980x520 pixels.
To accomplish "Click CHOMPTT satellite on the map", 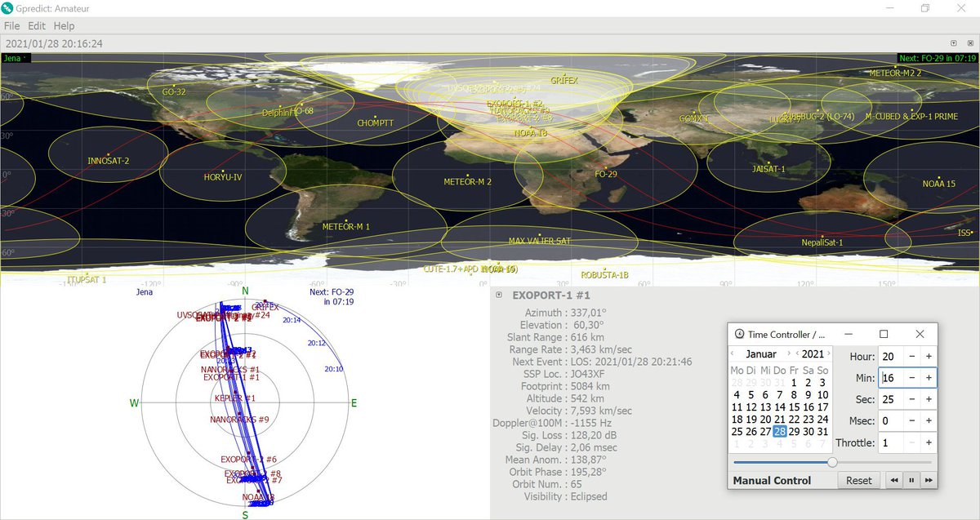I will (375, 123).
